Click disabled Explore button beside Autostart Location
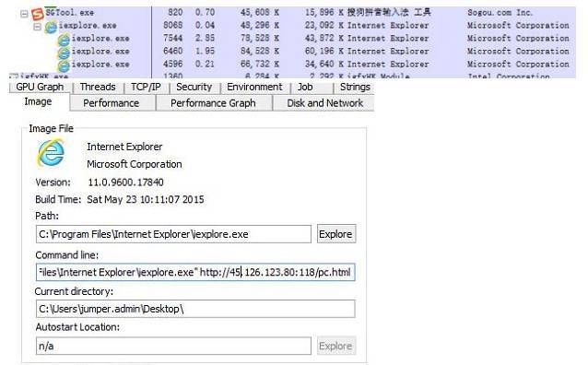588x365 pixels. [336, 346]
